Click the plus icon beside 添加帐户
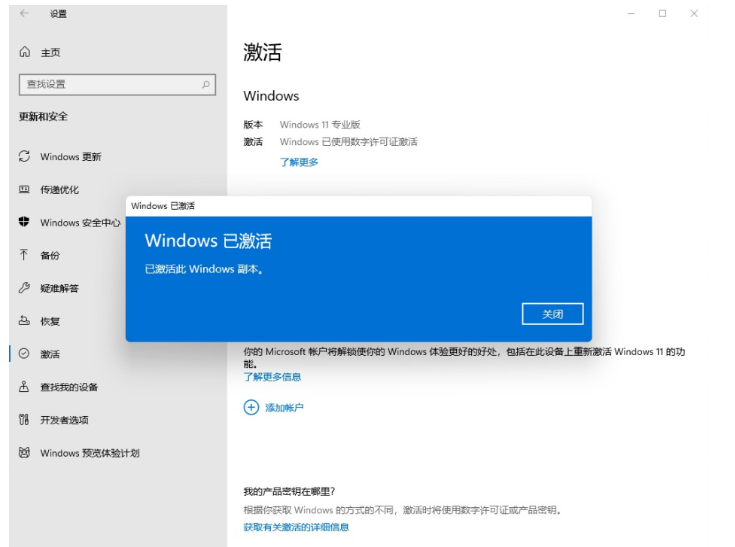This screenshot has width=735, height=547. click(251, 407)
